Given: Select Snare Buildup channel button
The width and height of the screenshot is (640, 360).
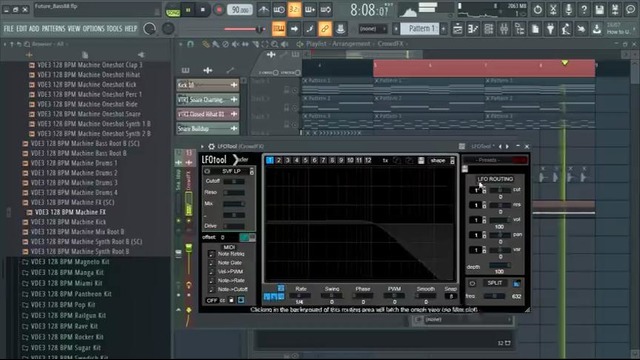Looking at the screenshot, I should tap(208, 129).
